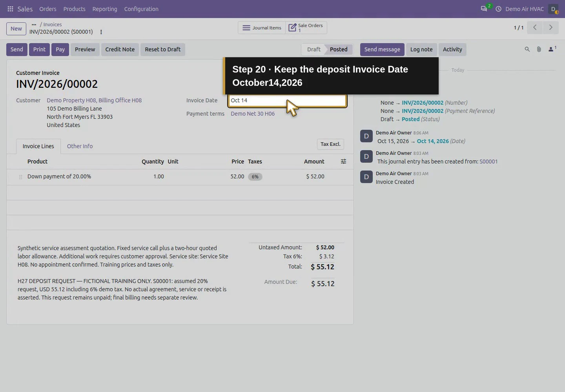The width and height of the screenshot is (565, 392).
Task: Open column settings for invoice lines
Action: click(343, 162)
